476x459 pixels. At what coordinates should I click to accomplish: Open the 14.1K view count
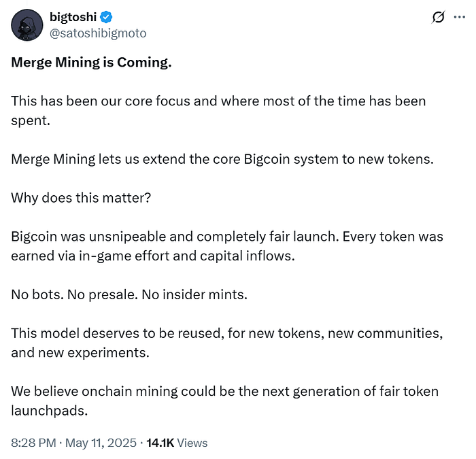pyautogui.click(x=160, y=443)
